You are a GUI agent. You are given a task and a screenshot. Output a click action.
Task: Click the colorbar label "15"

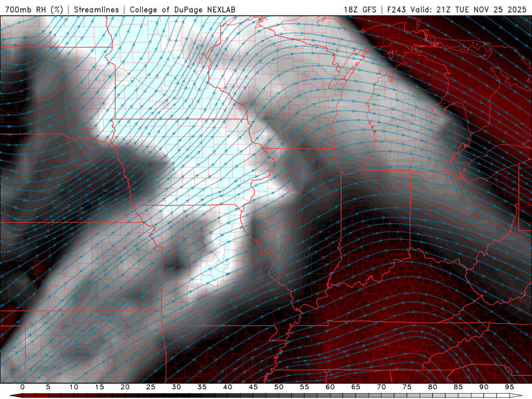(99, 387)
